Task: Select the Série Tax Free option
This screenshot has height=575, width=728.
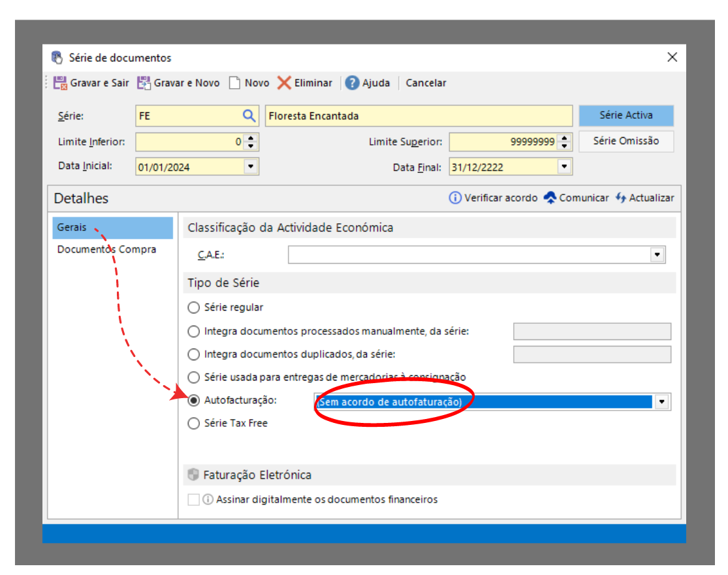Action: click(194, 424)
